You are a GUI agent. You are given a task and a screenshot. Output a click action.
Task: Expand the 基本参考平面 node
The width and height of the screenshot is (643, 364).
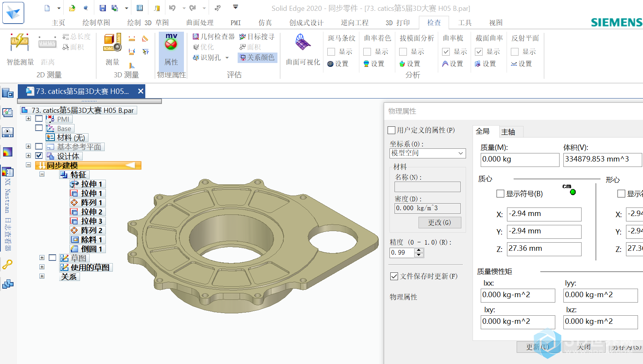(x=28, y=146)
